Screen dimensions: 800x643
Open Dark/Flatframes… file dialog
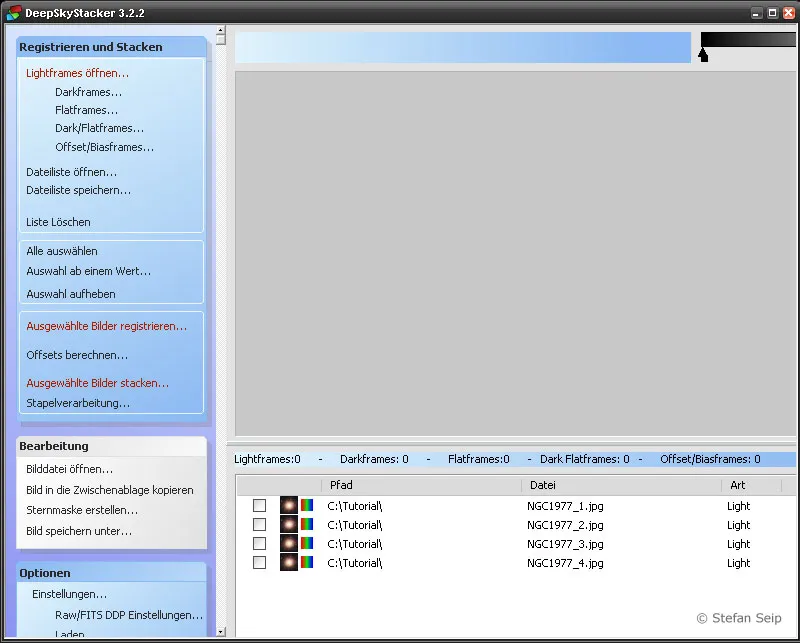[99, 128]
